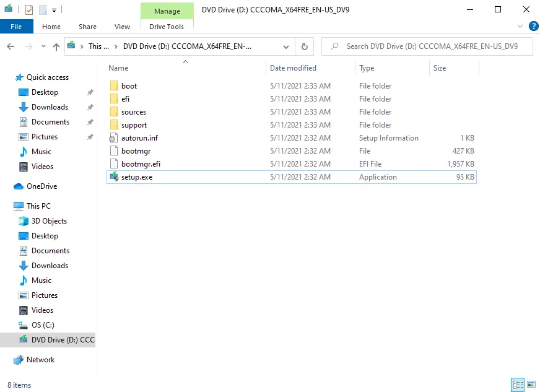
Task: Open 3D Objects under This PC
Action: [x=49, y=221]
